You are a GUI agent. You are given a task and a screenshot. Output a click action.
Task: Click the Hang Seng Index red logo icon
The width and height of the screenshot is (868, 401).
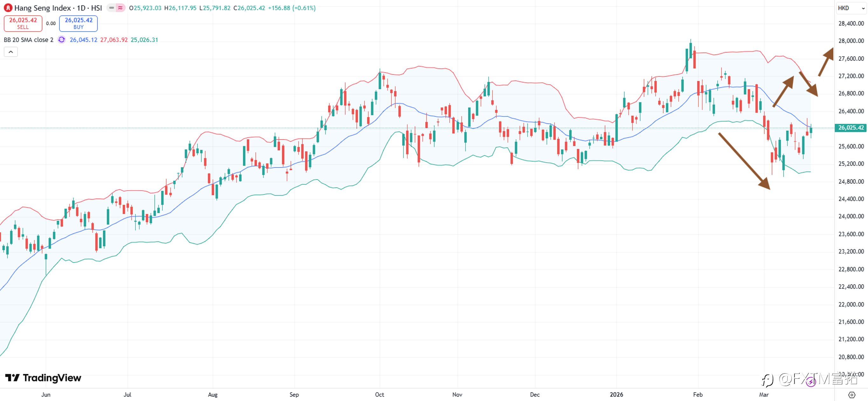8,8
